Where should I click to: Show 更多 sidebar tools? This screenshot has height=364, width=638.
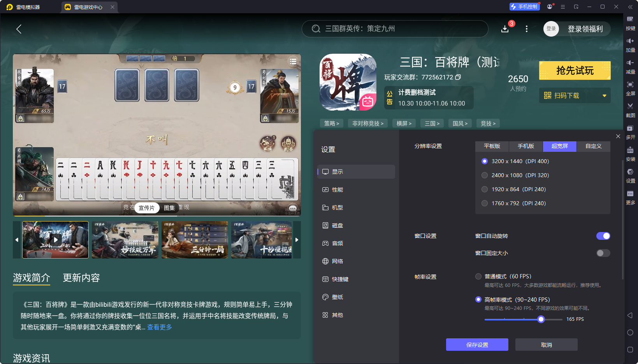coord(630,197)
